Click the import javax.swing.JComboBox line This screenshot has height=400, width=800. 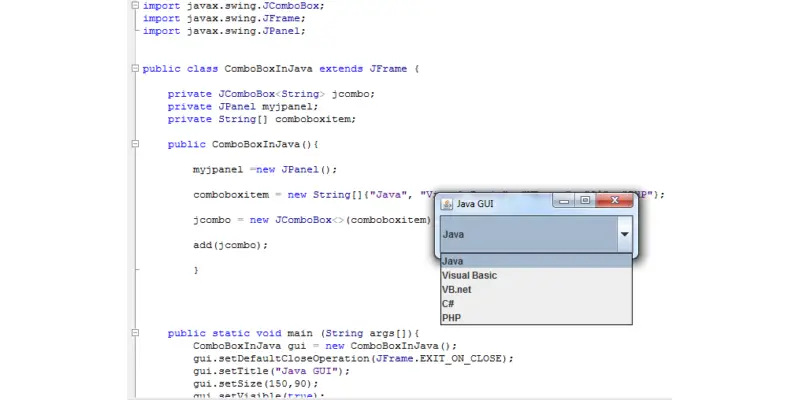[x=233, y=6]
